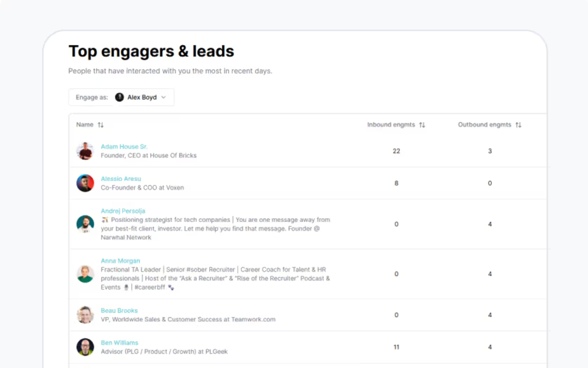Click the Outbound engmts header label

point(485,125)
